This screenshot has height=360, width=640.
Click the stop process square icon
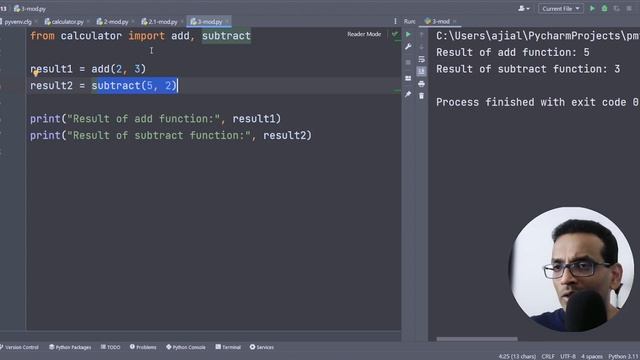pyautogui.click(x=408, y=62)
